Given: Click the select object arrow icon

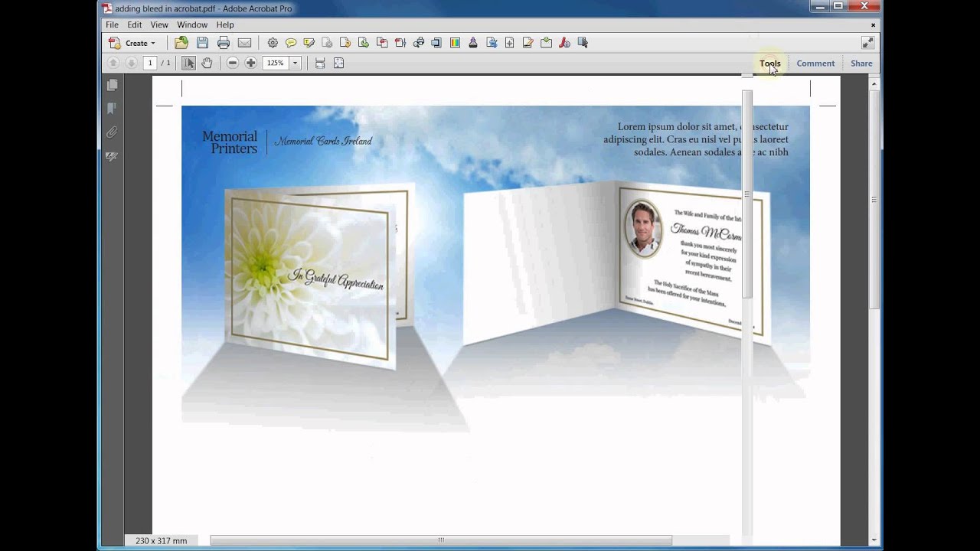Looking at the screenshot, I should click(x=583, y=43).
